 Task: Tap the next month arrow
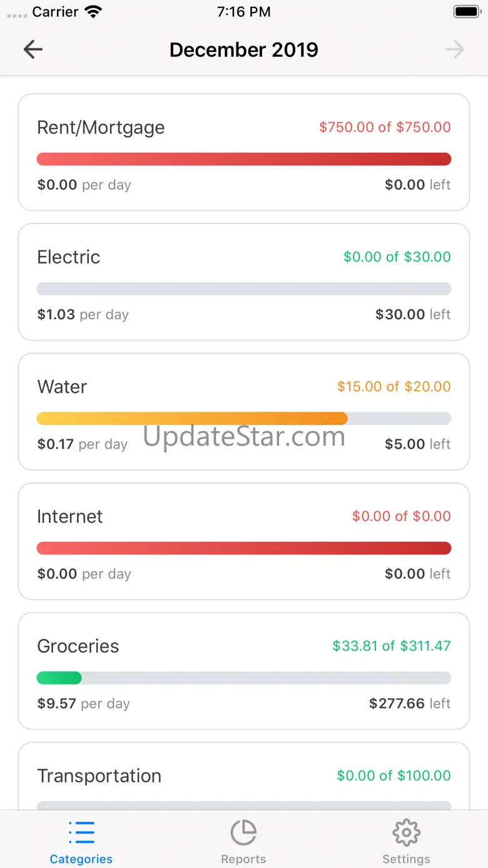pyautogui.click(x=455, y=49)
